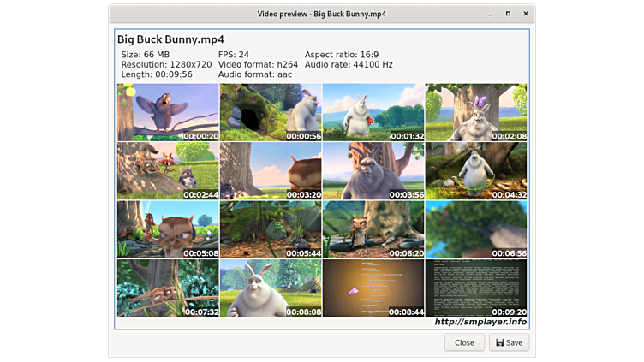Click the thumbnail at 00:06:20
This screenshot has width=644, height=362.
pyautogui.click(x=373, y=229)
